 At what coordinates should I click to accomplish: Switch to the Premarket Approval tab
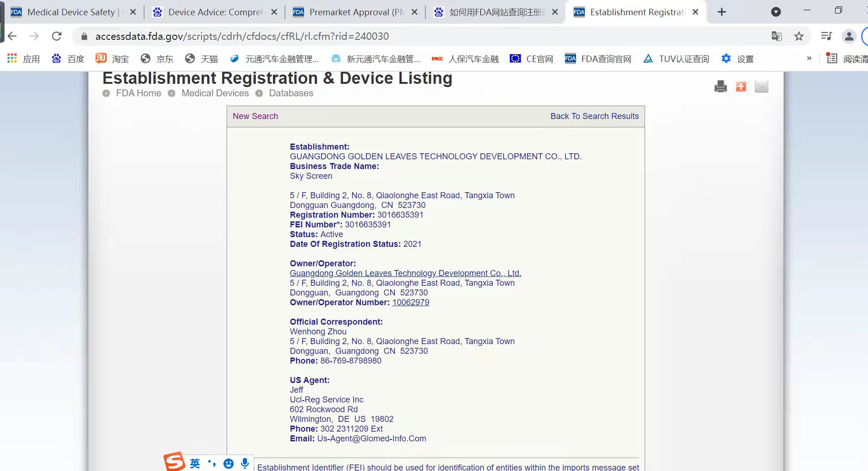click(x=349, y=12)
